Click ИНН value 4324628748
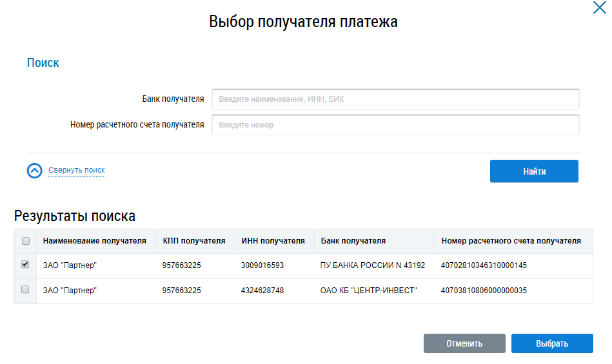Viewport: 612px width, 364px height. point(262,291)
